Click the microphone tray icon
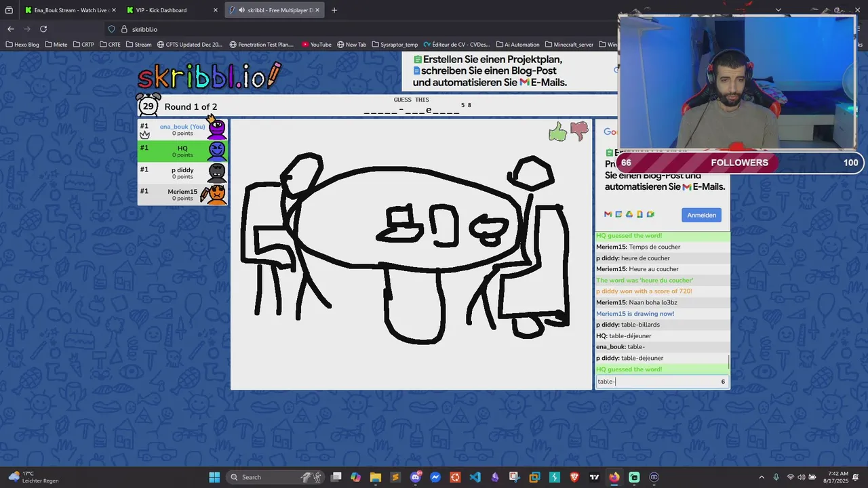Viewport: 868px width, 488px height. (x=776, y=477)
